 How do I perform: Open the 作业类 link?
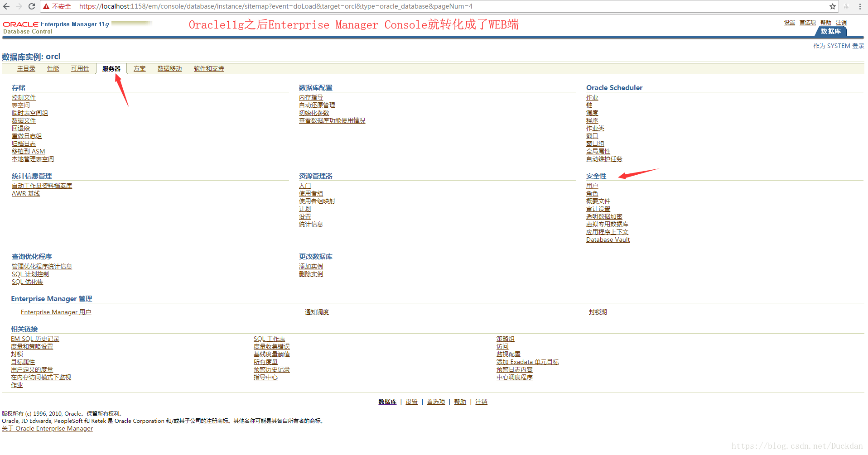[595, 129]
